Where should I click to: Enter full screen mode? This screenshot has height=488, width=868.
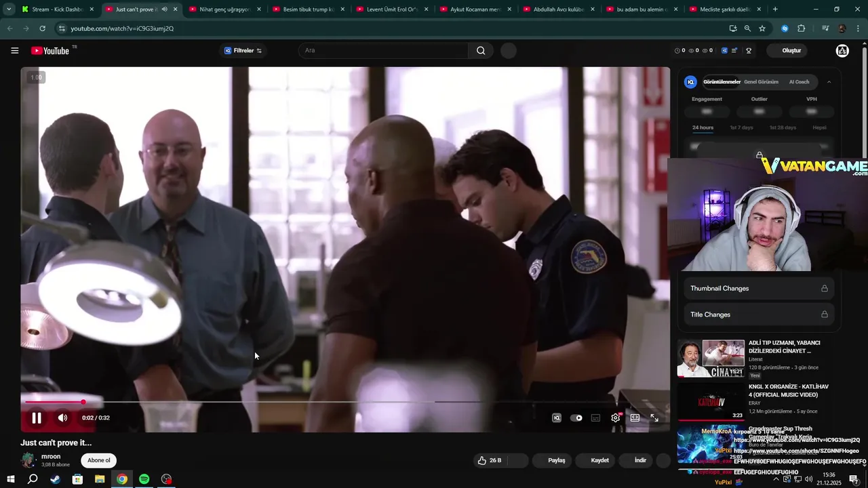click(x=654, y=418)
